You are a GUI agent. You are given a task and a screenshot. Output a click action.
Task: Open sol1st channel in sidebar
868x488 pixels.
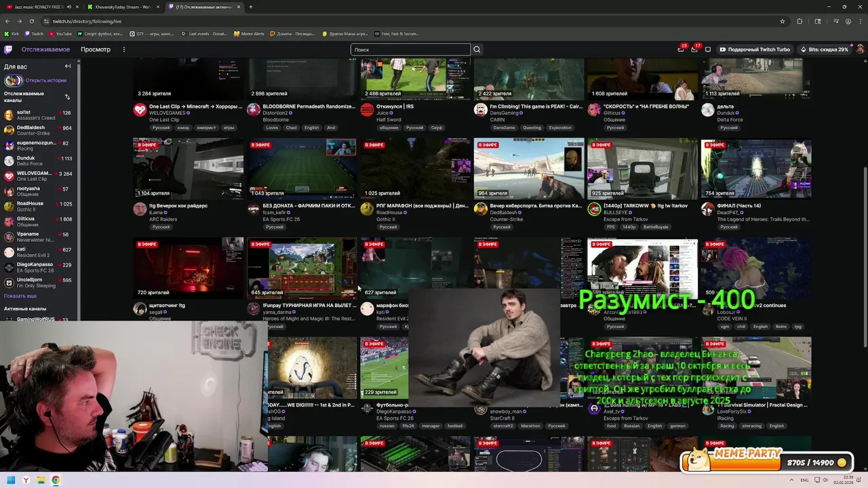pyautogui.click(x=38, y=115)
